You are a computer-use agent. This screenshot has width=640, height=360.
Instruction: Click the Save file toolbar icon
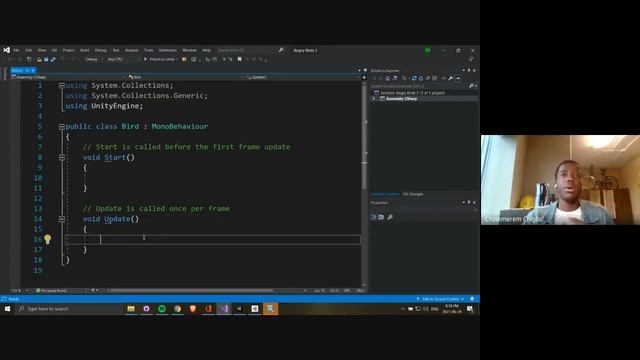46,60
